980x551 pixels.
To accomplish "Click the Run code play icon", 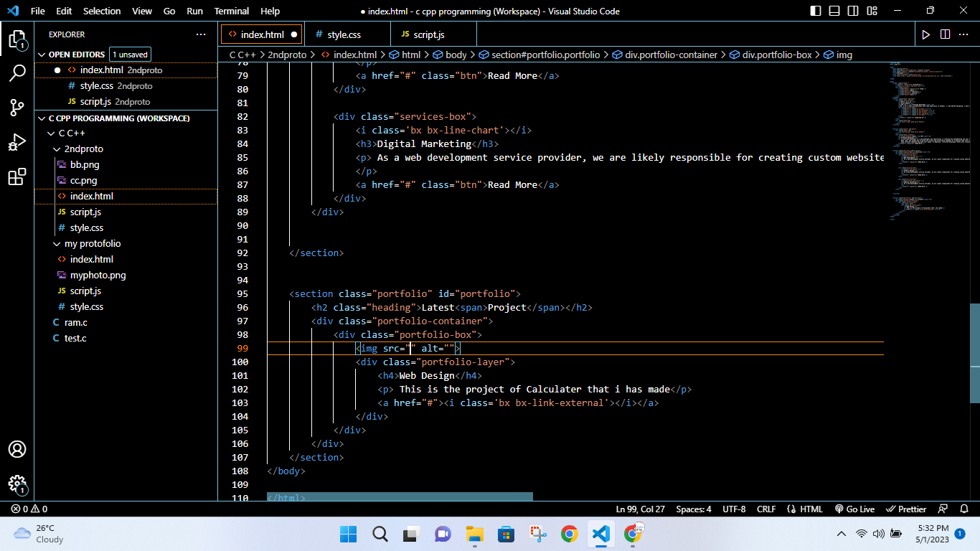I will (925, 34).
